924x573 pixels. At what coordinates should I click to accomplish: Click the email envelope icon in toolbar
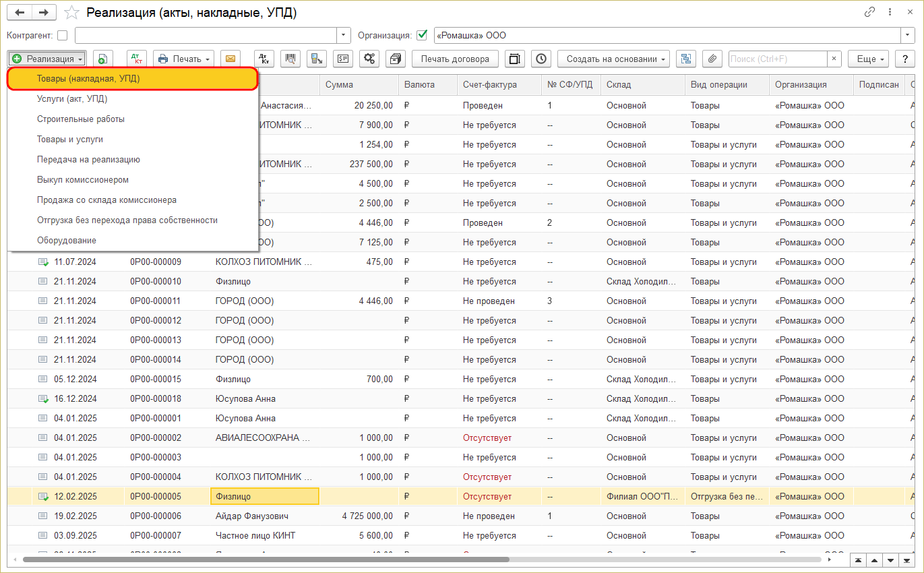[x=230, y=59]
